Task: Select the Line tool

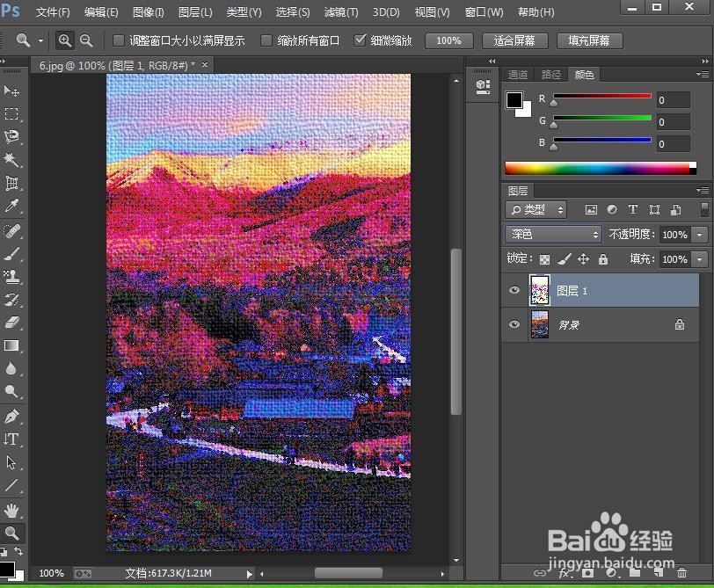Action: 11,485
